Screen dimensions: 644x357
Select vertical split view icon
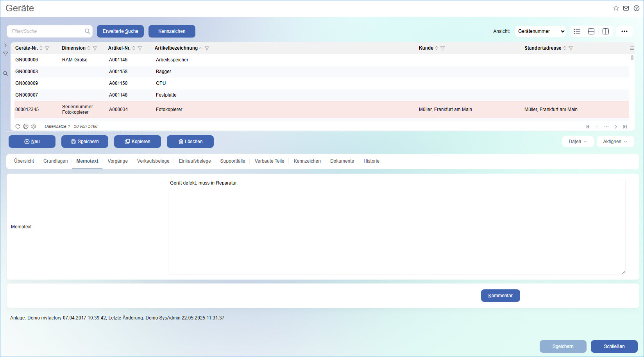coord(606,31)
